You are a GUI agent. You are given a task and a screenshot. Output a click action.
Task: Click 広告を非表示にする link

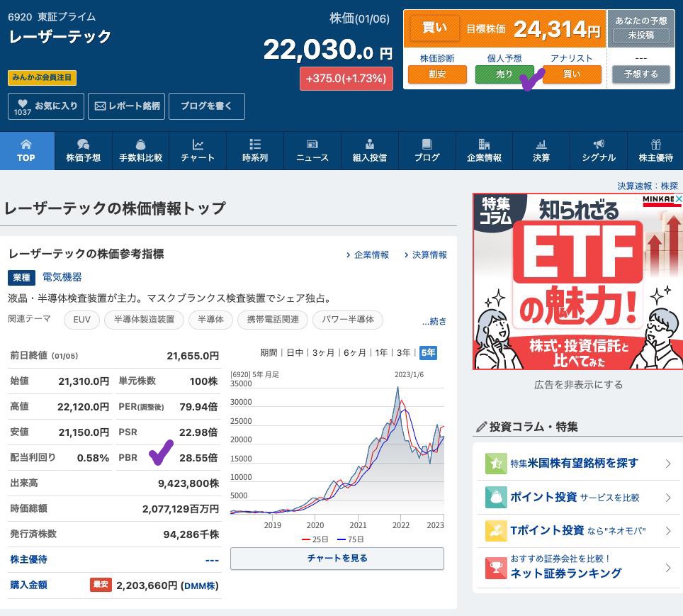(578, 384)
